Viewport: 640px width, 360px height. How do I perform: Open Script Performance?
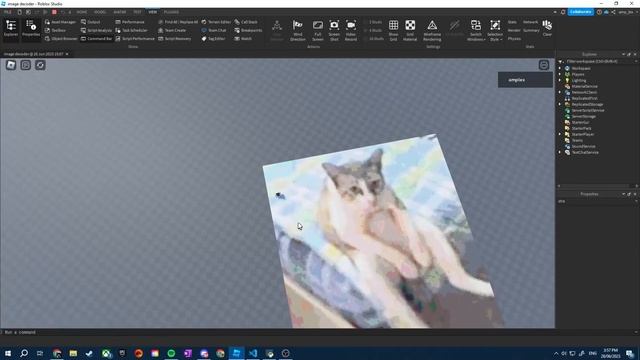135,39
